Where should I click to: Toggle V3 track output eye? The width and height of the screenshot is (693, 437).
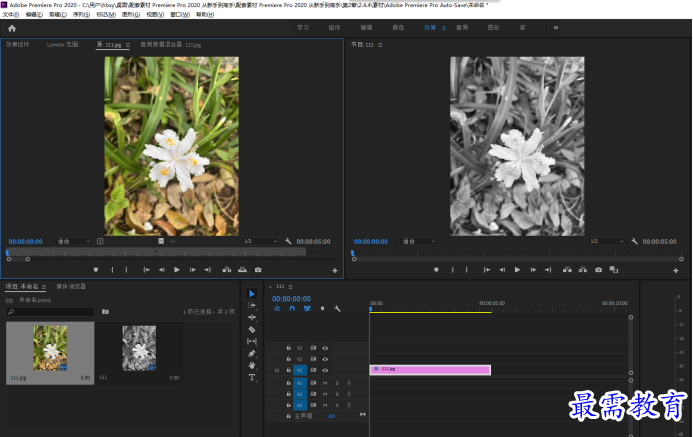(x=325, y=348)
